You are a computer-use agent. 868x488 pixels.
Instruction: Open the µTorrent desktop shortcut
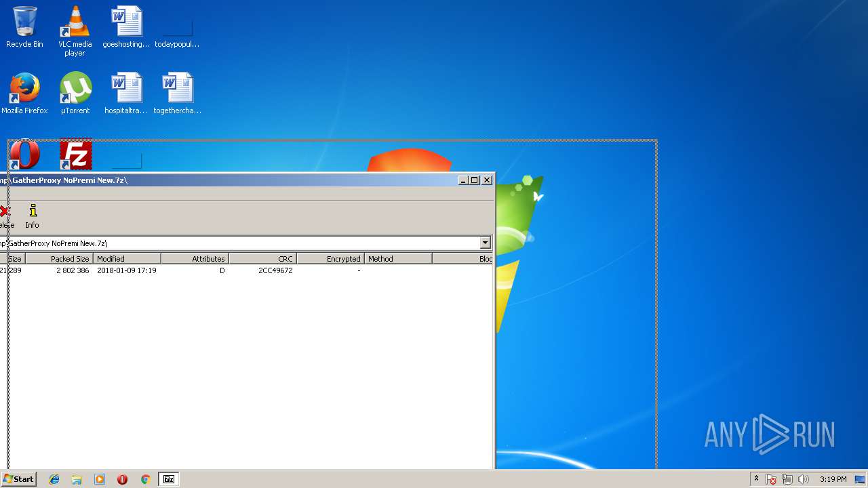click(75, 94)
